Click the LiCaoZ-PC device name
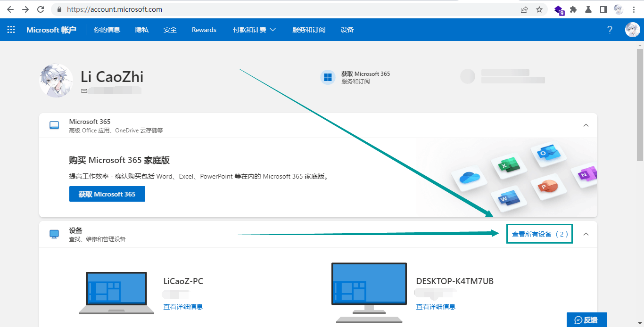Viewport: 644px width, 327px height. click(183, 281)
